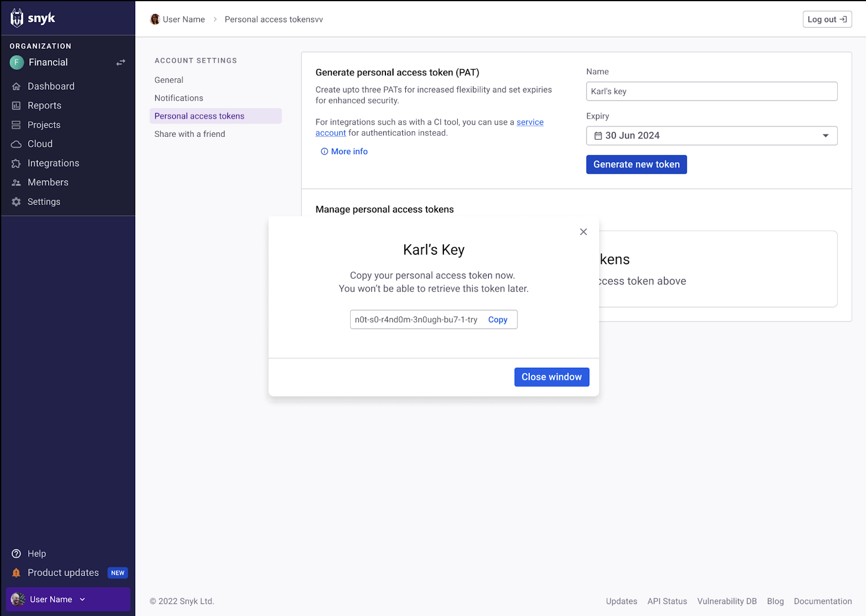Click the user avatar in the bottom sidebar
The image size is (866, 616).
tap(18, 599)
